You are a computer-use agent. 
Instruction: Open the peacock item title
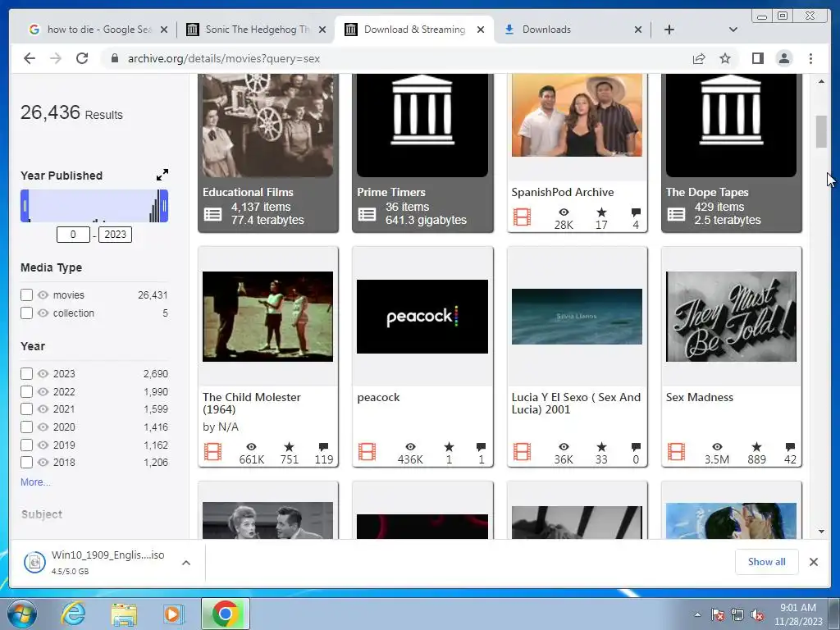click(378, 397)
